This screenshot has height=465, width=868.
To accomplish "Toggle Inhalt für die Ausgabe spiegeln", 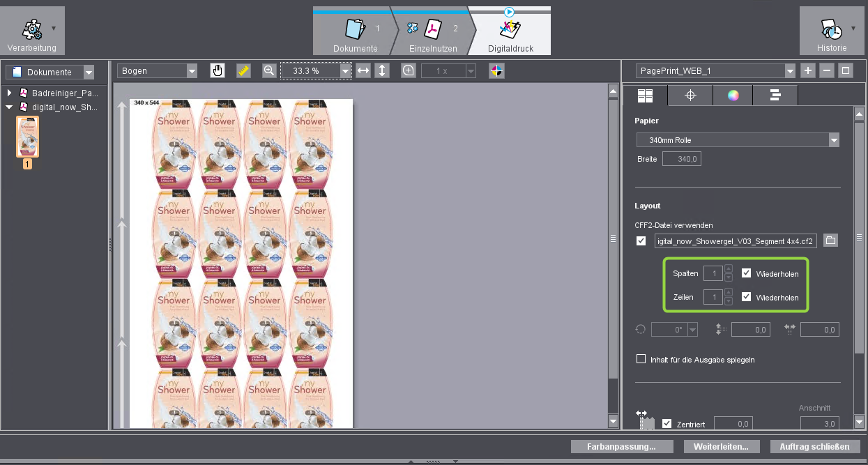I will [x=641, y=359].
